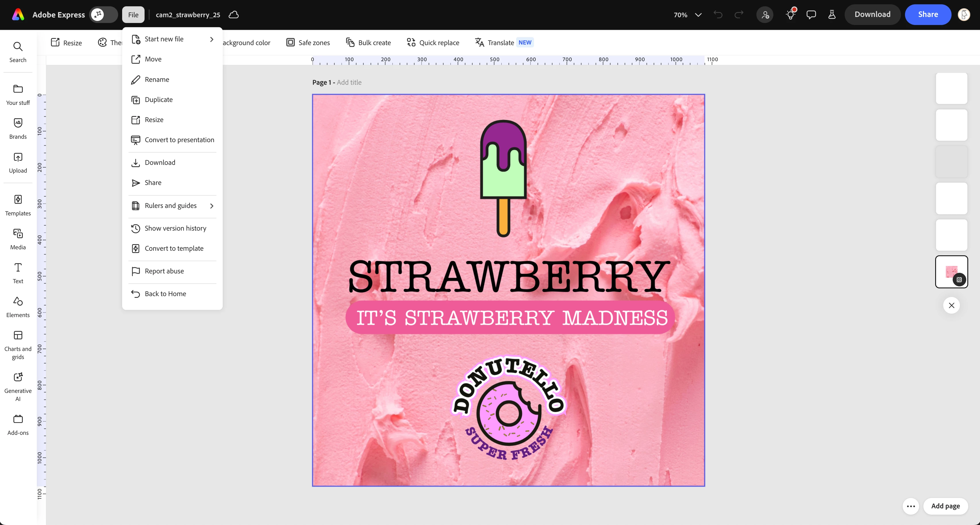
Task: Open the Upload panel
Action: (18, 162)
